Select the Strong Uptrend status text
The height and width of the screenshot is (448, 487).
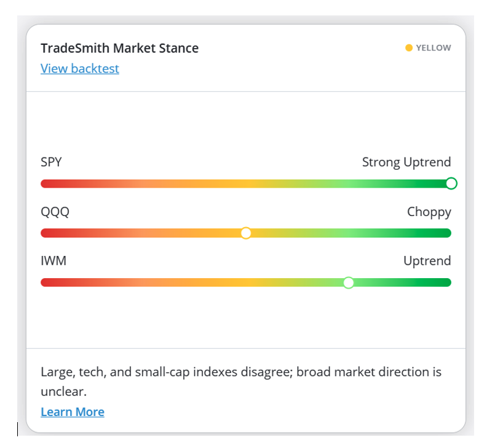pyautogui.click(x=406, y=162)
